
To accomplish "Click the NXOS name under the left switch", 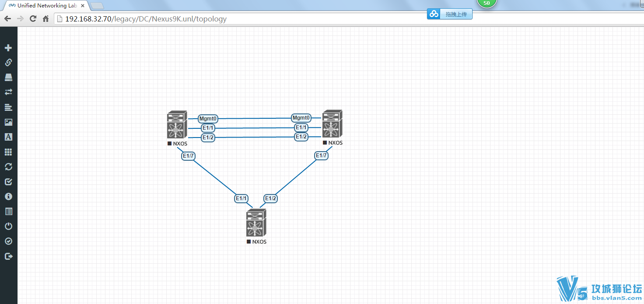I will 180,144.
